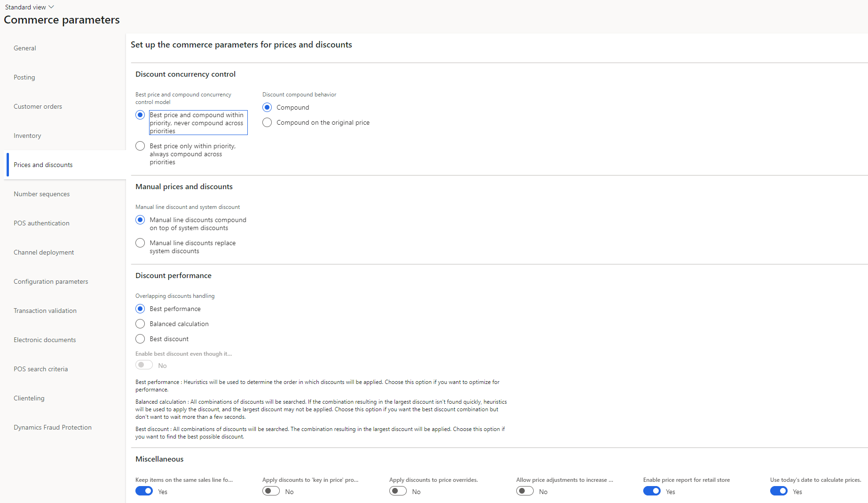Turn off Keep items on same sales line

(x=144, y=491)
